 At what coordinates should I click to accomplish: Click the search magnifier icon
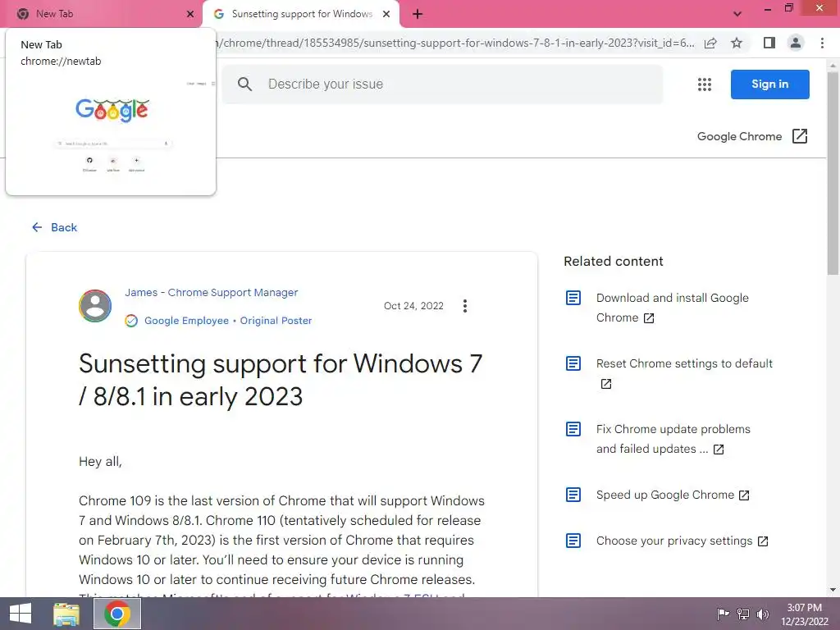(244, 84)
